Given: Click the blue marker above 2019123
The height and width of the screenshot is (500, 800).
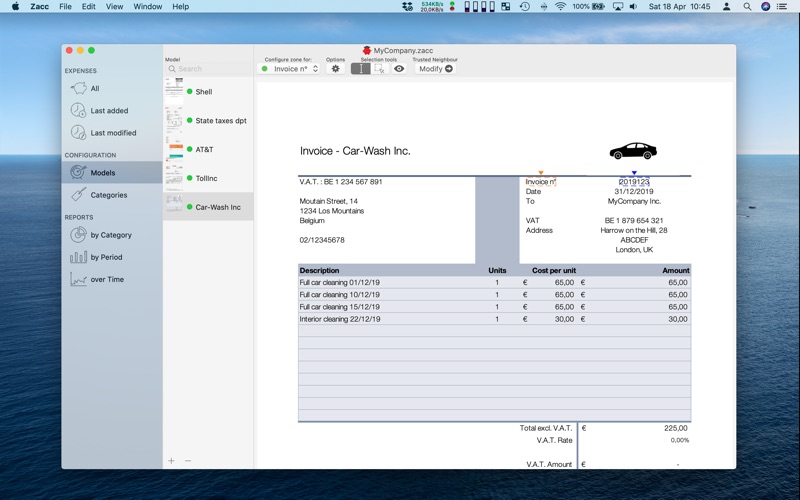Looking at the screenshot, I should (x=634, y=173).
